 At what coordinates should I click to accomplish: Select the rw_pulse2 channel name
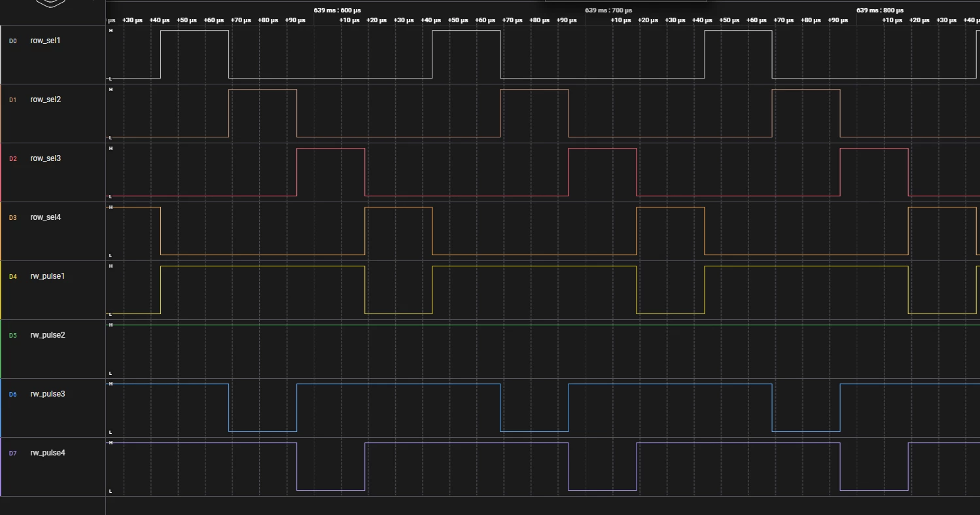(48, 335)
